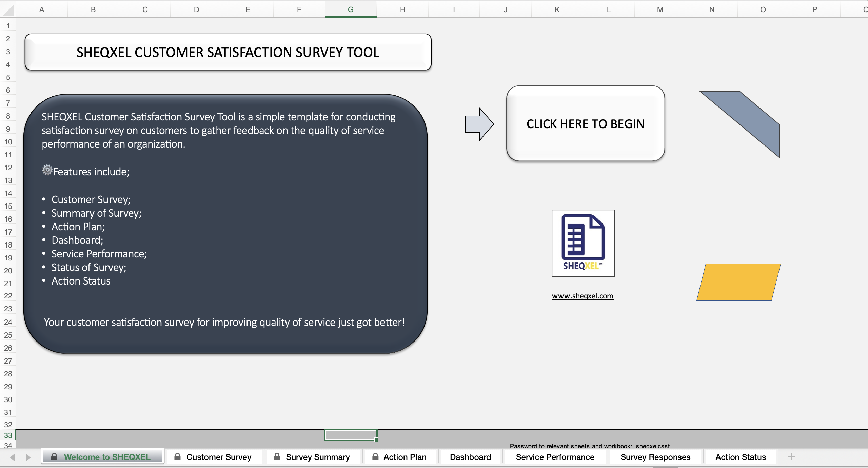
Task: Select row 15 header
Action: [8, 206]
